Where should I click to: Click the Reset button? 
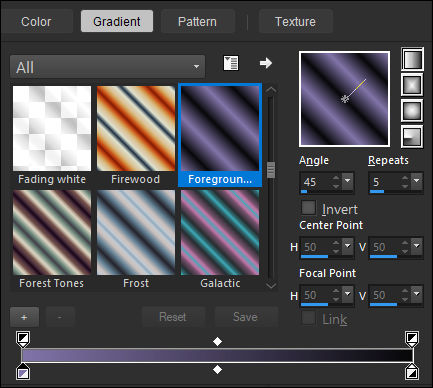[x=173, y=317]
